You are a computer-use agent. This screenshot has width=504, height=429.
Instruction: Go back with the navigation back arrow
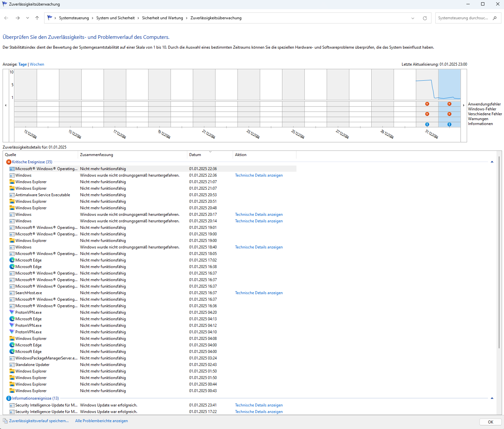[x=6, y=18]
